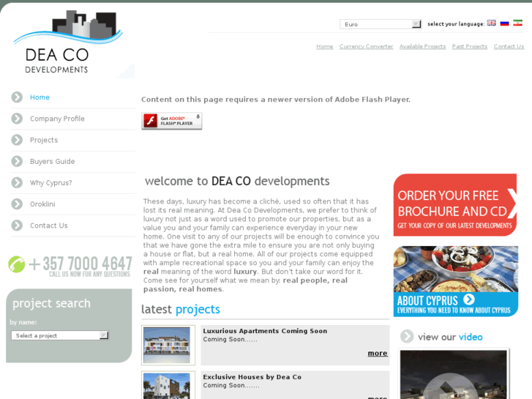Click the Exclusive Houses by Dea Co title

click(252, 377)
